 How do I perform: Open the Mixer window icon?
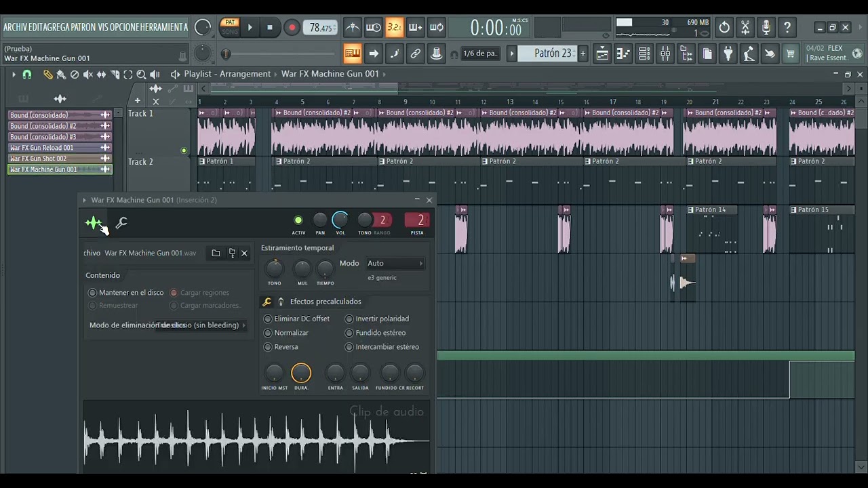[x=665, y=54]
